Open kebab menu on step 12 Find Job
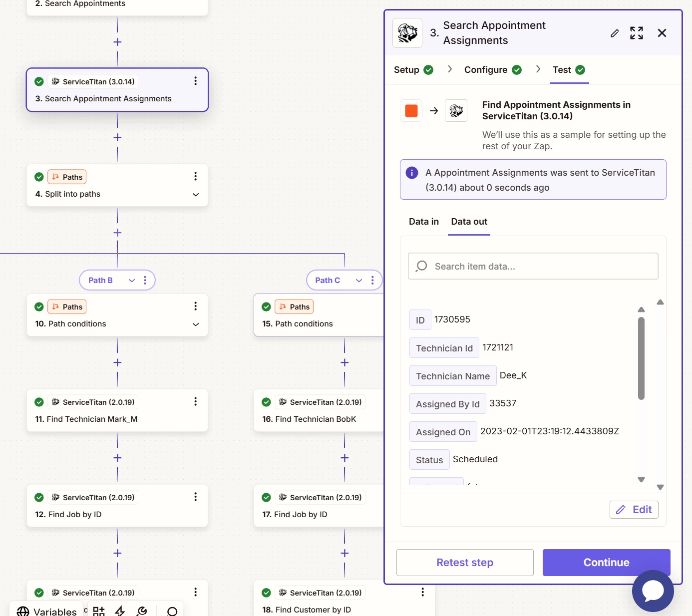The image size is (692, 616). (195, 497)
